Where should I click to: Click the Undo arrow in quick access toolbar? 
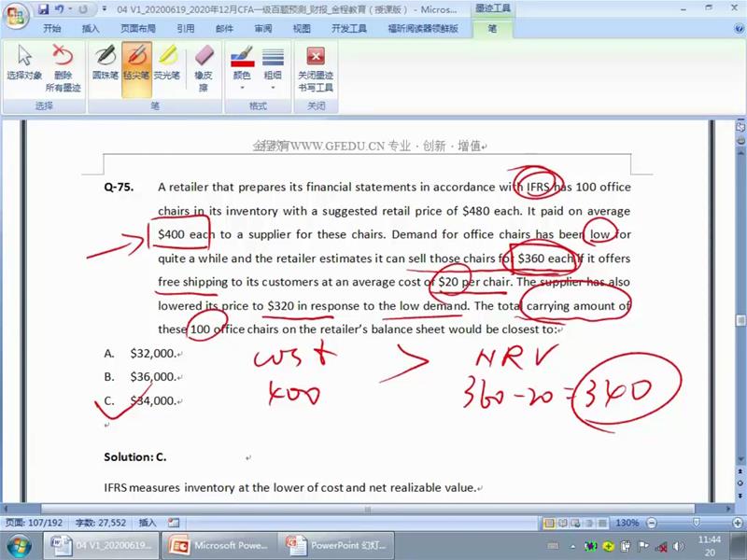[x=59, y=9]
